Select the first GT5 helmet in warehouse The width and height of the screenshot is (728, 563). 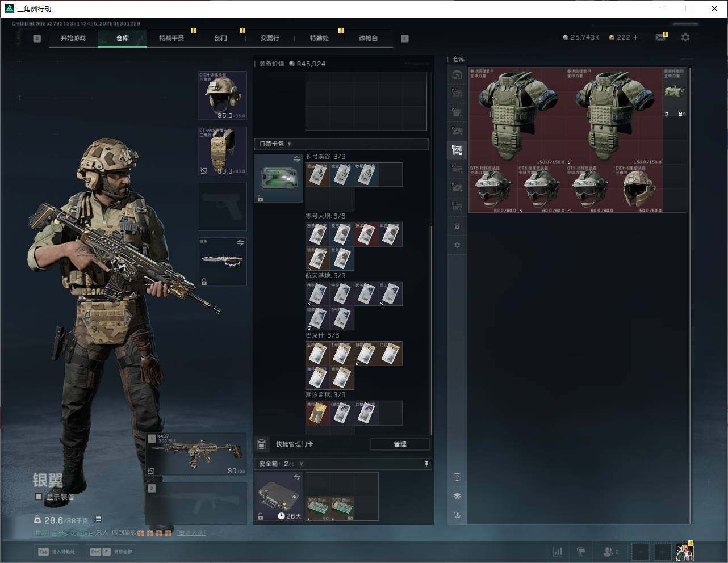click(493, 190)
